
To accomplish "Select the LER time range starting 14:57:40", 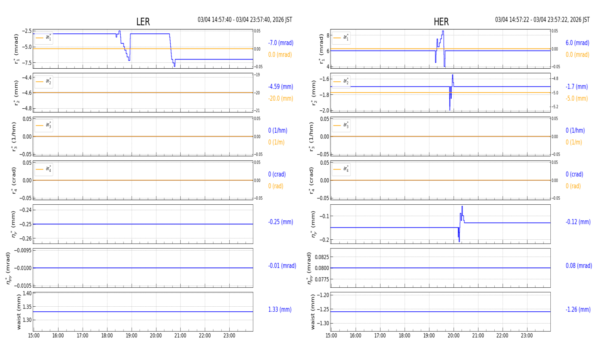I will click(245, 20).
